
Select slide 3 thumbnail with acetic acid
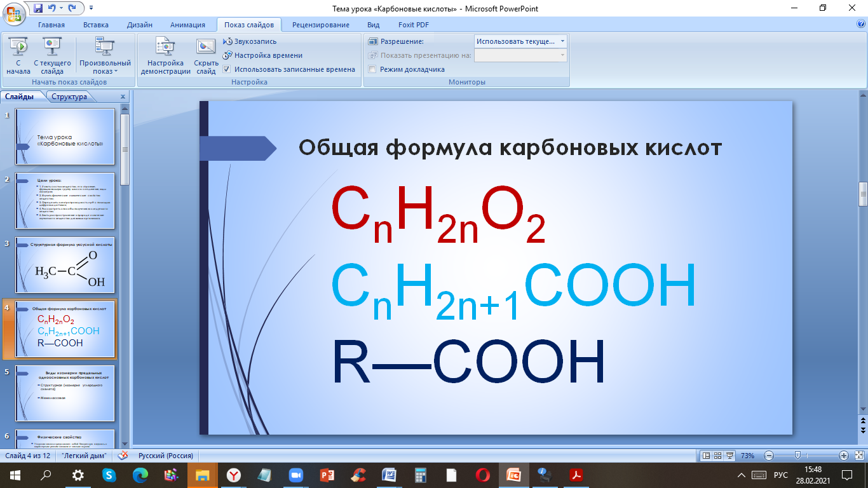point(65,265)
